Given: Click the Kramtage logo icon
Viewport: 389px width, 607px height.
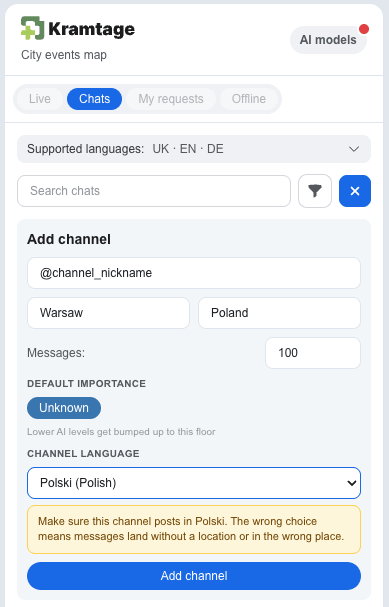Looking at the screenshot, I should coord(33,28).
